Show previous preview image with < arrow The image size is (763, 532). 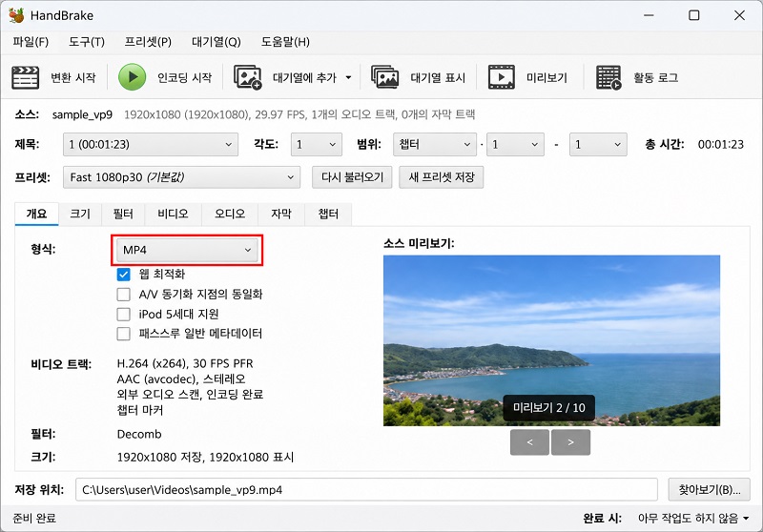click(530, 442)
